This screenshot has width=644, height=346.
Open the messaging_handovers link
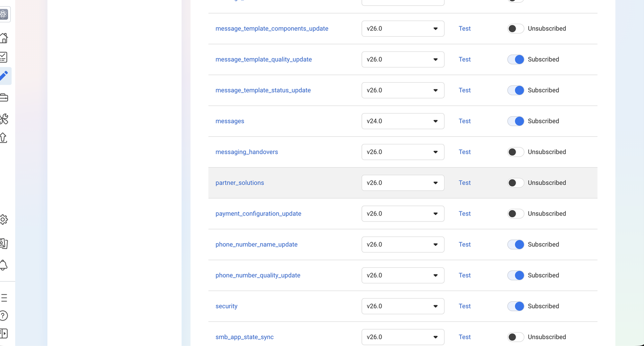pos(247,152)
